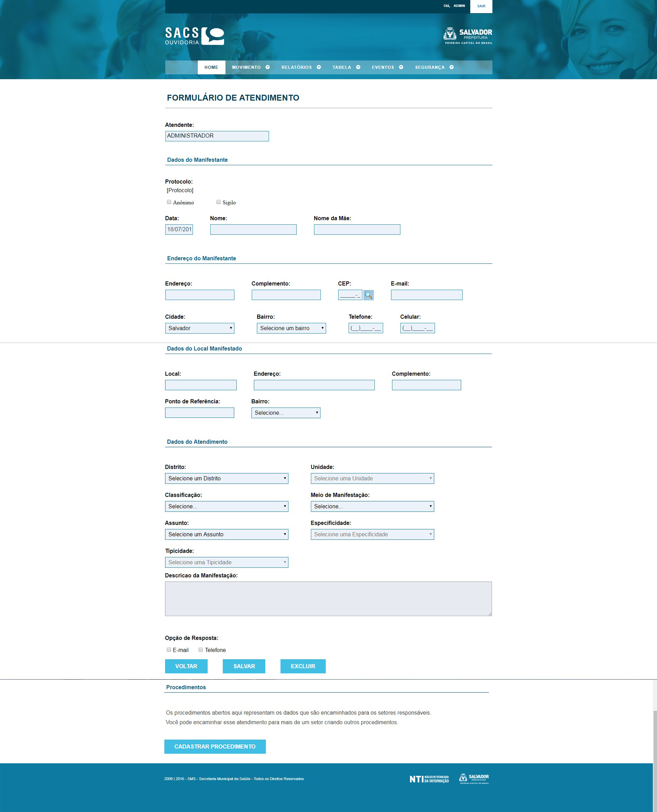Click the CEP search magnifier icon
The height and width of the screenshot is (812, 657).
369,296
